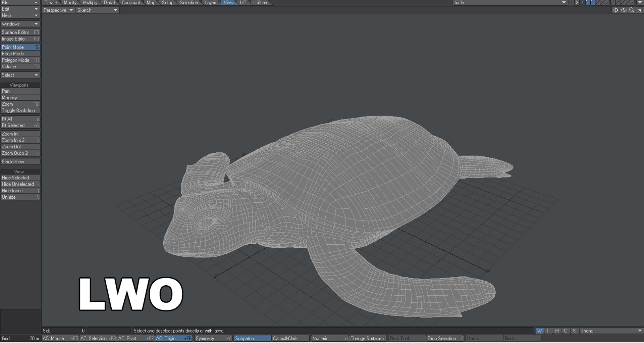Click Fit All button
644x343 pixels.
pos(20,119)
